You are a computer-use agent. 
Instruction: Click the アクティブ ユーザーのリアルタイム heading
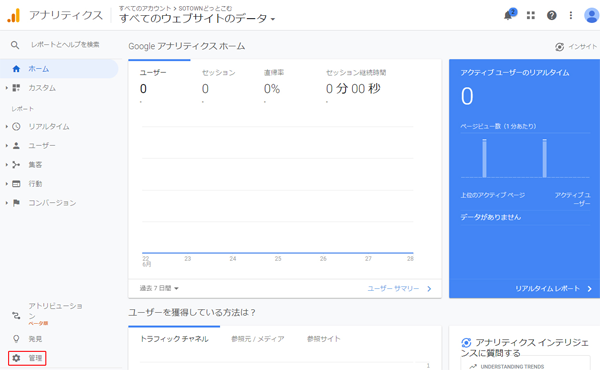tap(515, 73)
